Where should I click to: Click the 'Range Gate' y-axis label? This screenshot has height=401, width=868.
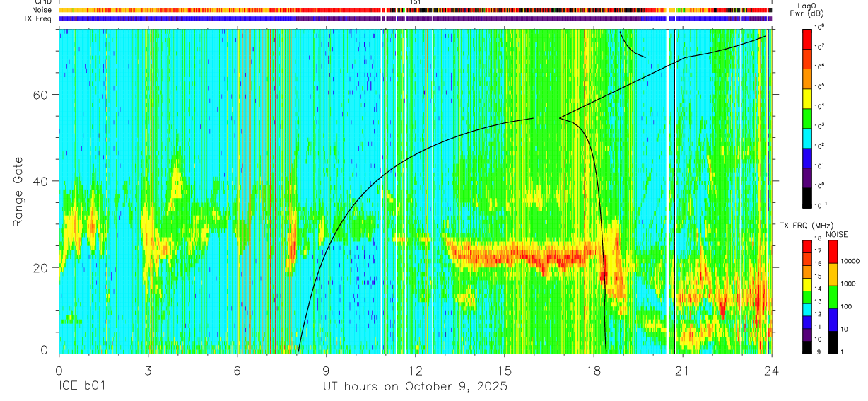(17, 191)
